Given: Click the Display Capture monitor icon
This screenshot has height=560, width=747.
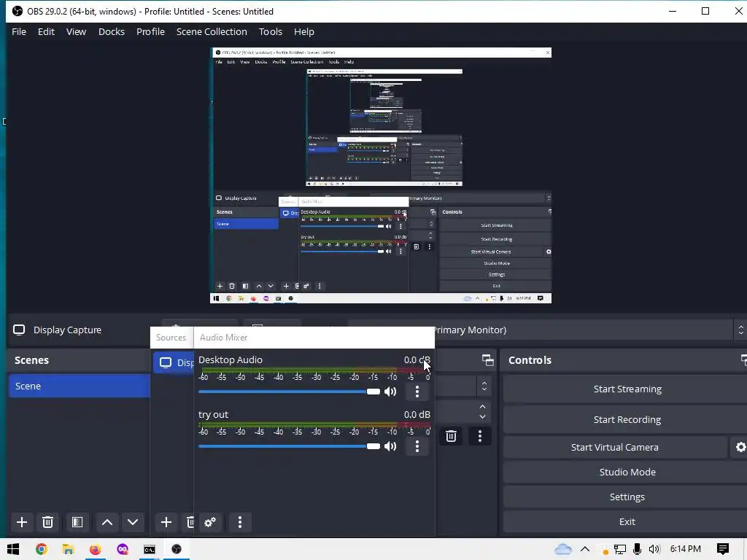Looking at the screenshot, I should 19,330.
